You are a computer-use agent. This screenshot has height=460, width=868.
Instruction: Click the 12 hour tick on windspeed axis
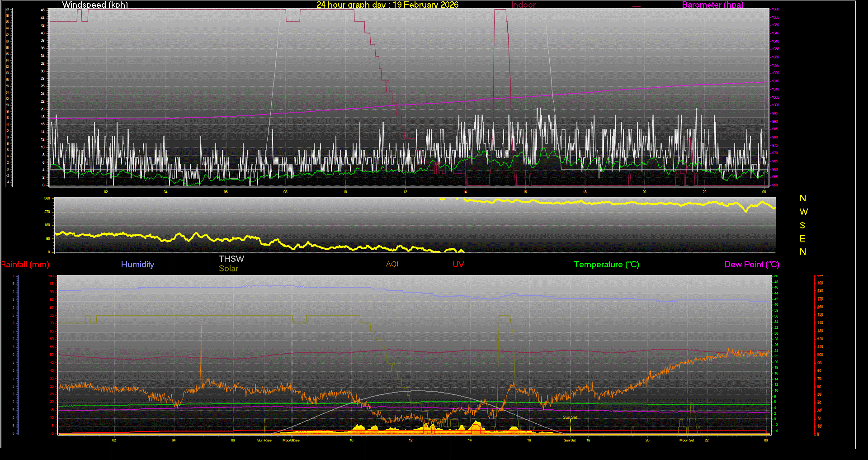click(405, 192)
